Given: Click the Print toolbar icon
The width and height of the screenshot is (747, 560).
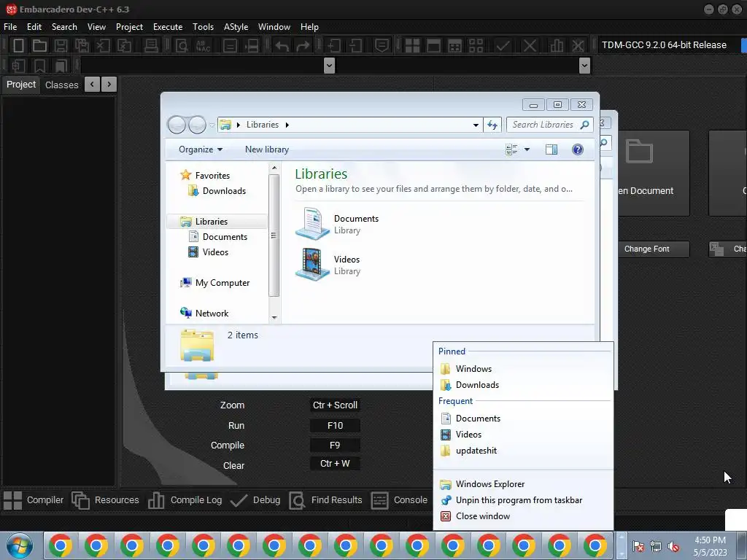Looking at the screenshot, I should point(151,46).
